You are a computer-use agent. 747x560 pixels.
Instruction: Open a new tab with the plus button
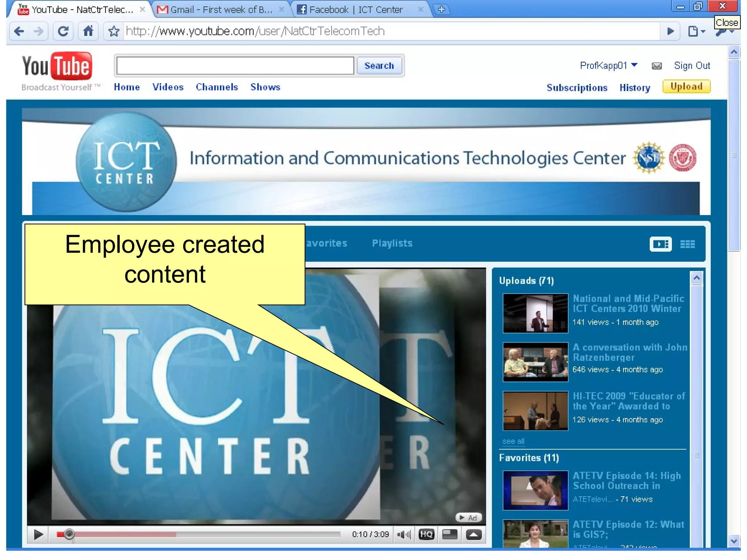pos(441,9)
